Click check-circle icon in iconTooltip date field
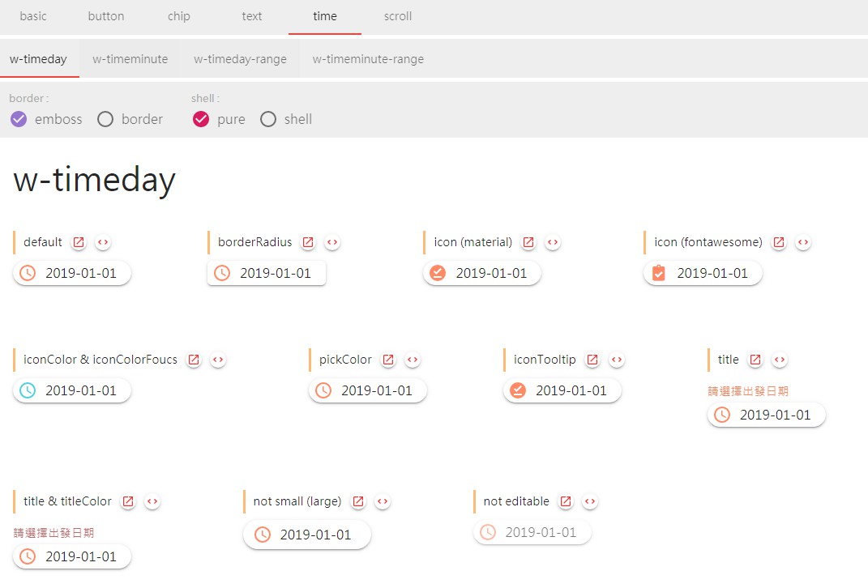The height and width of the screenshot is (588, 868). point(518,390)
